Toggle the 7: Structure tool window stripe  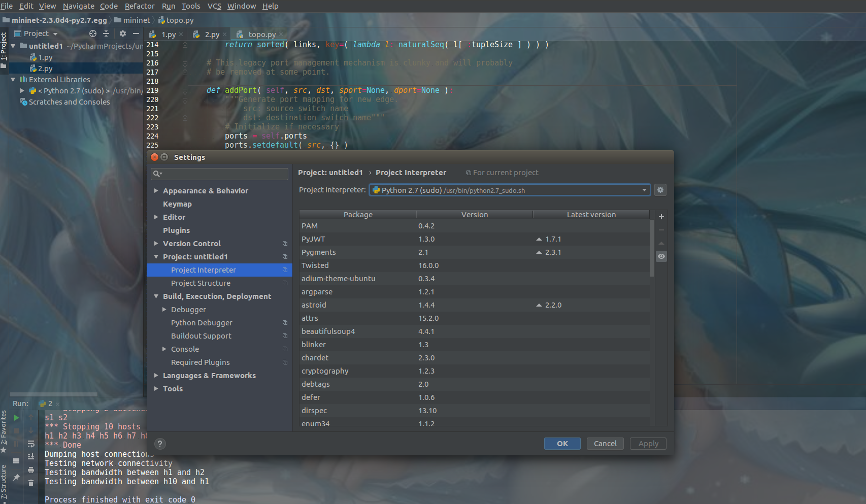coord(4,483)
